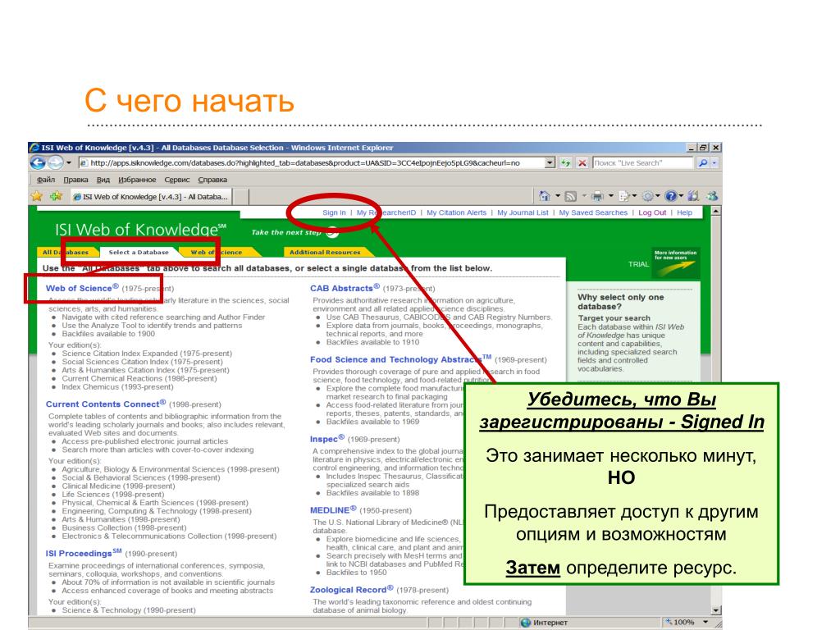Image resolution: width=840 pixels, height=630 pixels.
Task: Open My Citation Alerts link
Action: [x=456, y=212]
